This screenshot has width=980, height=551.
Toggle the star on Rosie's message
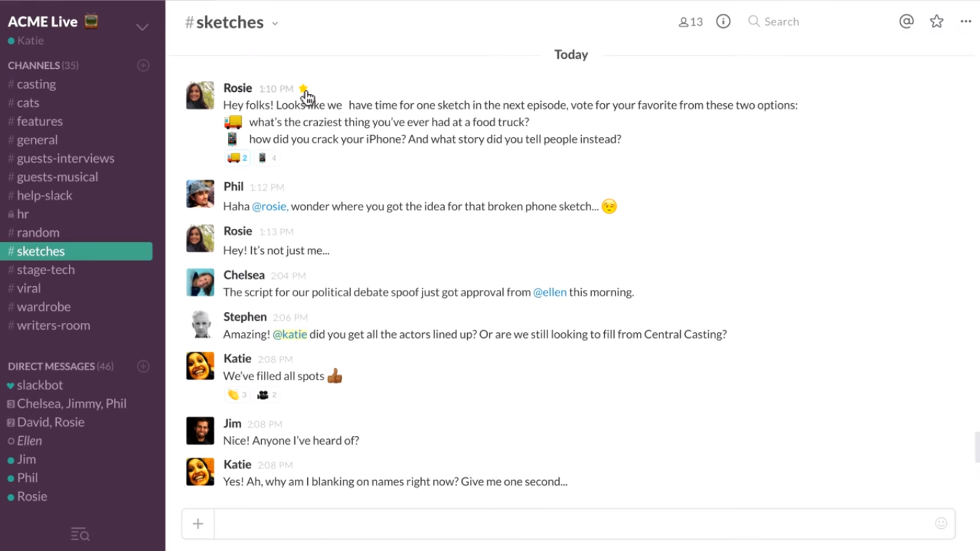[303, 88]
